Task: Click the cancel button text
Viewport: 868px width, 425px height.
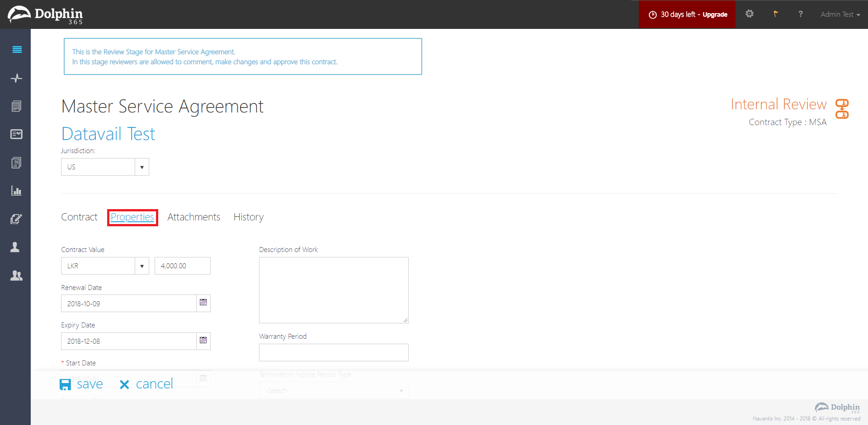Action: (x=155, y=384)
